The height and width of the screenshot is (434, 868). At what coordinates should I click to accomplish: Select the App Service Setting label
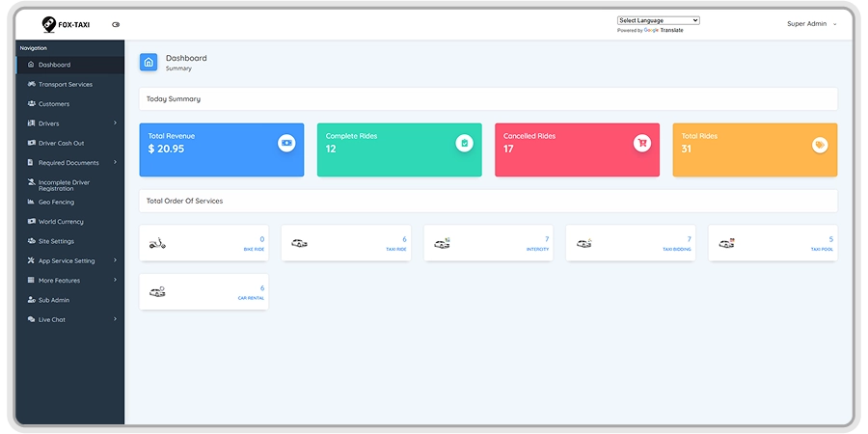click(x=67, y=260)
